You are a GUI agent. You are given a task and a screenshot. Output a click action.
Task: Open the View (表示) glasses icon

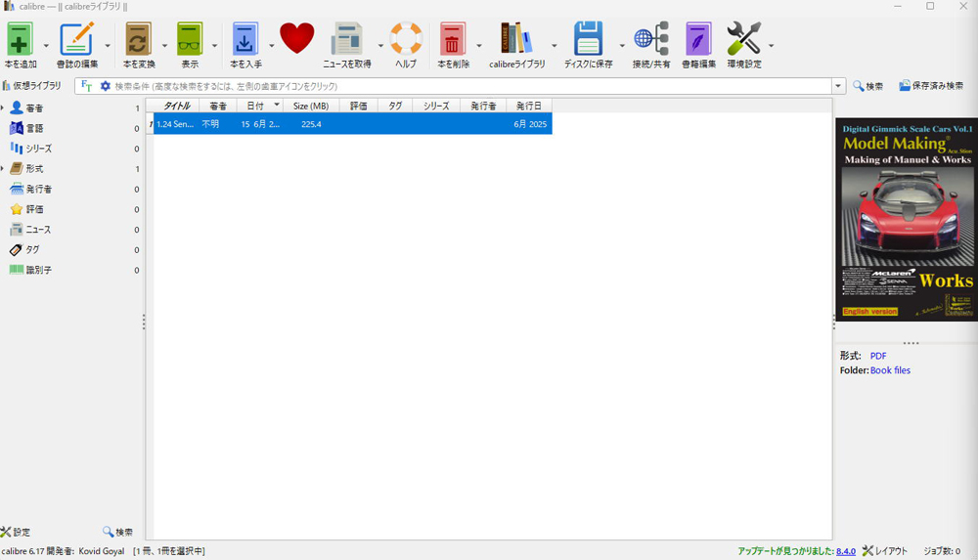coord(190,40)
